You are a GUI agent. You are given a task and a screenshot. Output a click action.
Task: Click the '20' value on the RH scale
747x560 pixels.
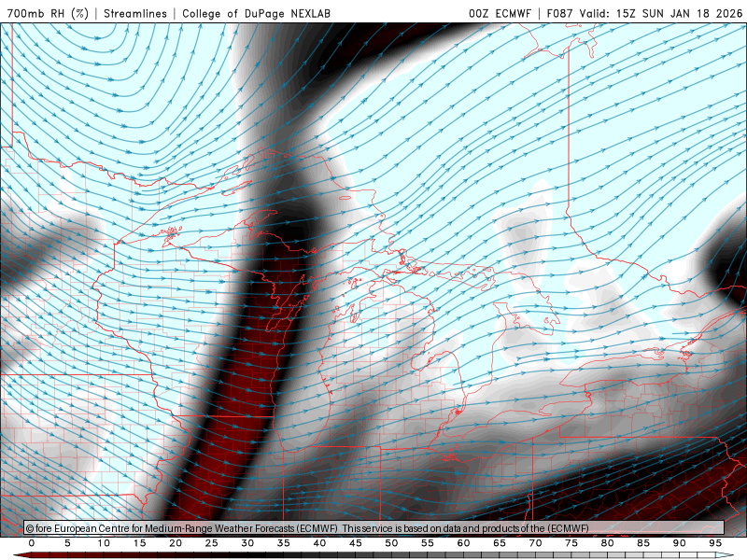[x=176, y=543]
